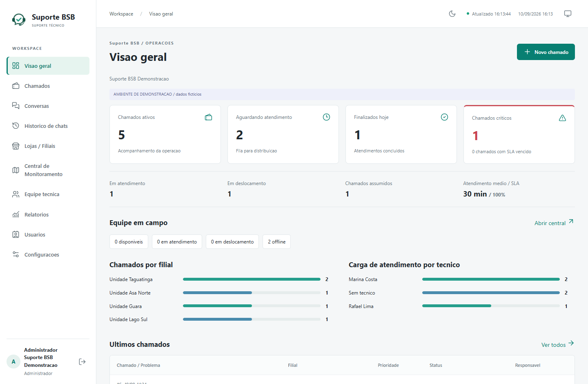Click the Workspace breadcrumb
The image size is (588, 384).
(x=121, y=14)
